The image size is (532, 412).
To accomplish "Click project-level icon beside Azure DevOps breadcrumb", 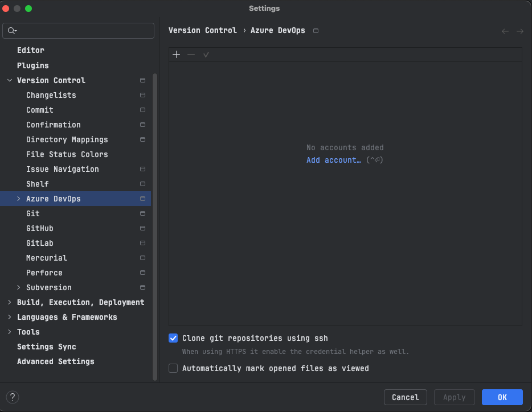I will (x=316, y=31).
